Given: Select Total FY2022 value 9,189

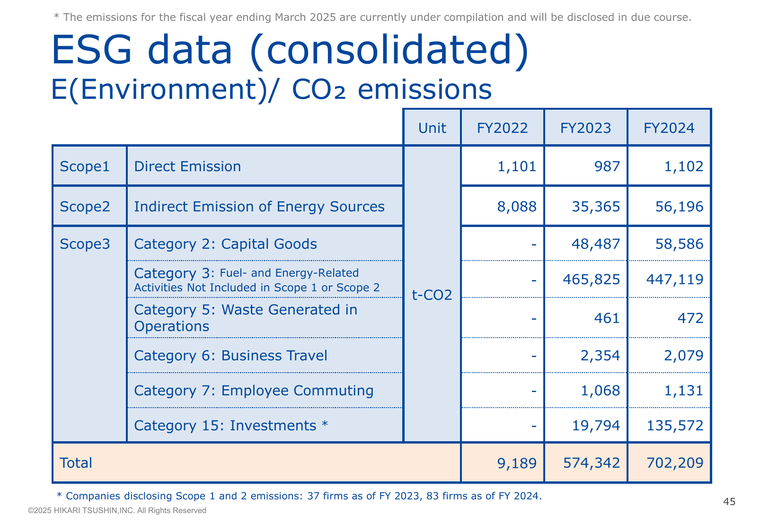Looking at the screenshot, I should (517, 463).
